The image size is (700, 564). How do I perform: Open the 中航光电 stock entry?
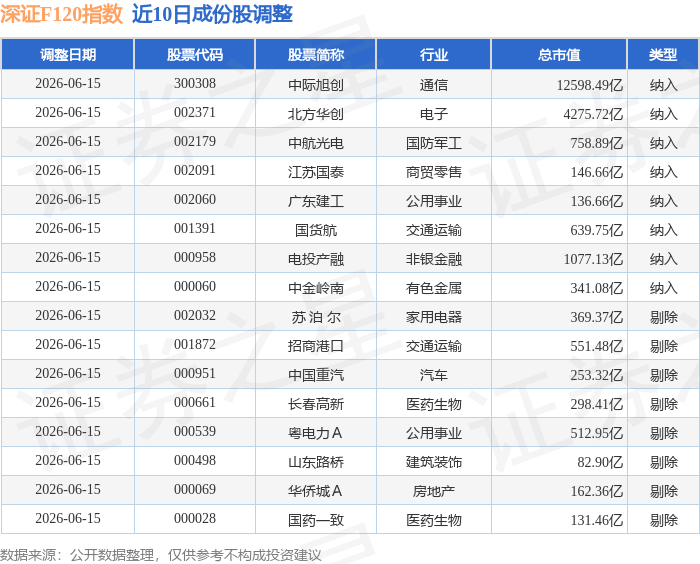point(316,143)
